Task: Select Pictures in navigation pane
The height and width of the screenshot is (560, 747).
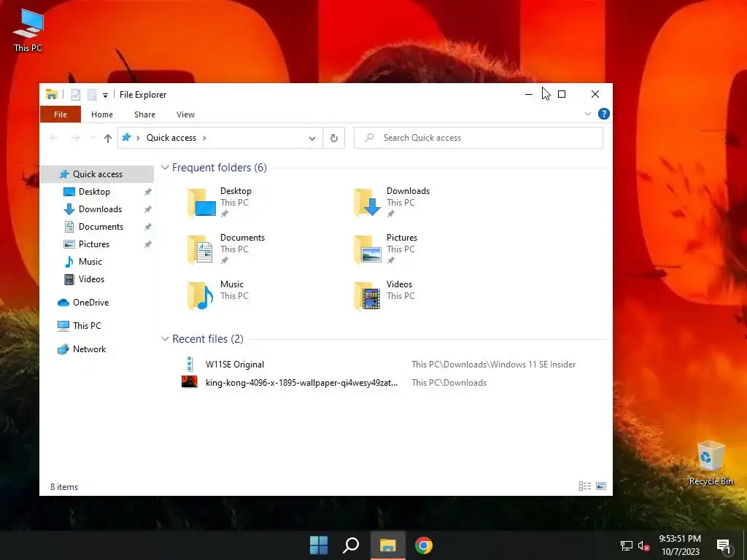Action: click(94, 244)
